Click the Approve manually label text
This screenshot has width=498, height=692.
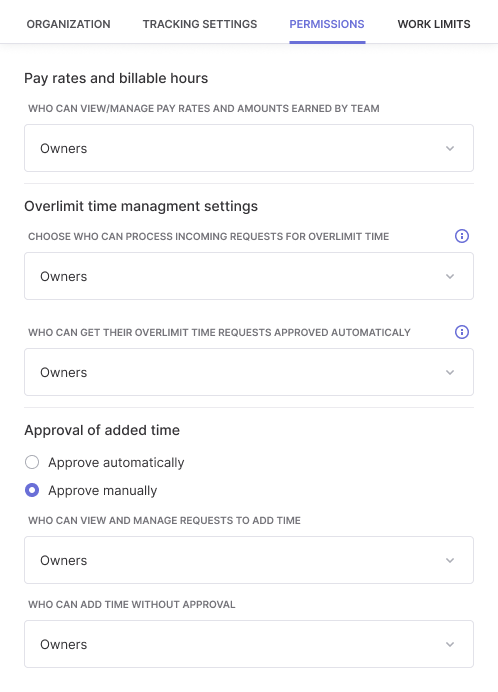pos(102,490)
